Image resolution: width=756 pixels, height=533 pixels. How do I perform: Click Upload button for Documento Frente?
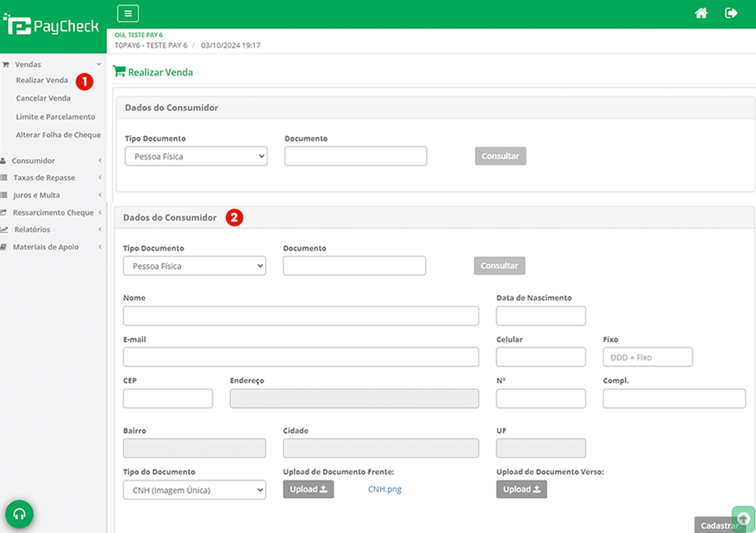[x=309, y=489]
